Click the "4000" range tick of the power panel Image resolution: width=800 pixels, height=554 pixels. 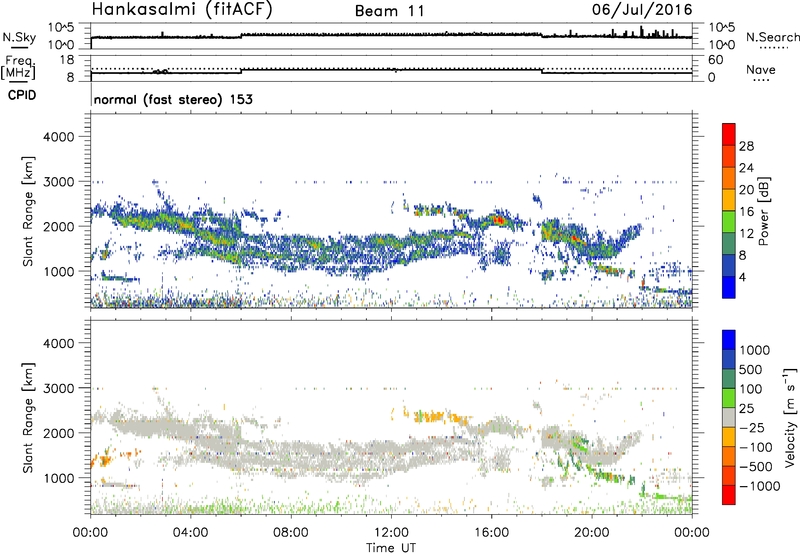click(58, 137)
